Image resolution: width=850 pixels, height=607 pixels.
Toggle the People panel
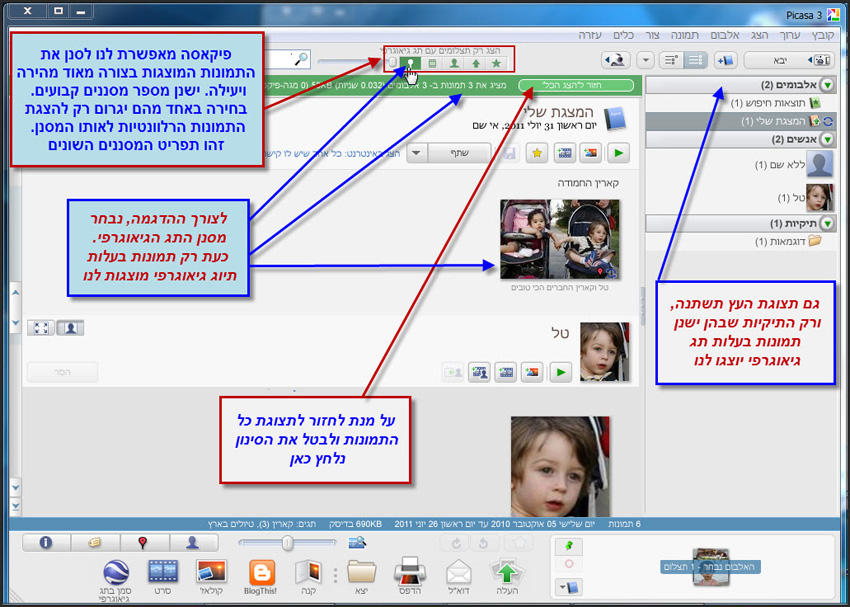[x=193, y=543]
